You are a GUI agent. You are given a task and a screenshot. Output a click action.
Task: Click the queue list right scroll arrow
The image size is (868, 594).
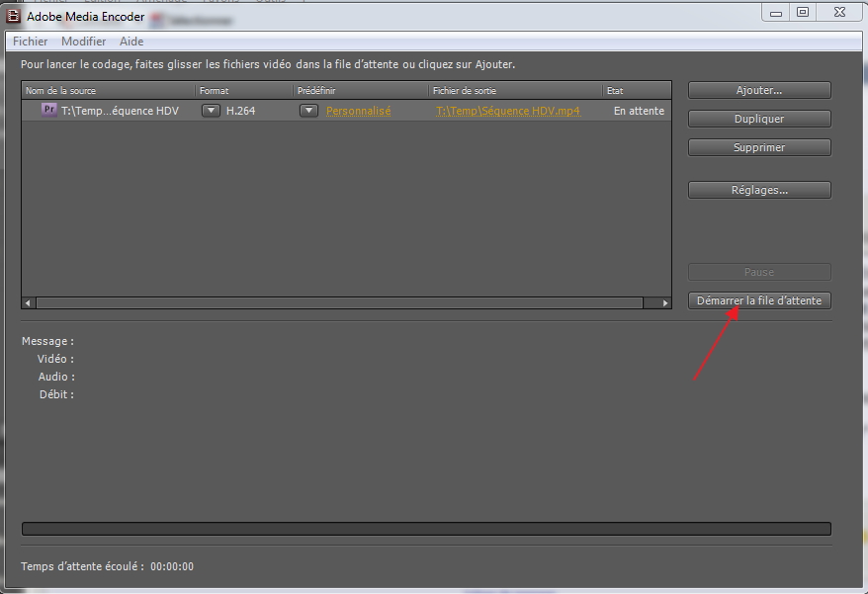[x=664, y=302]
